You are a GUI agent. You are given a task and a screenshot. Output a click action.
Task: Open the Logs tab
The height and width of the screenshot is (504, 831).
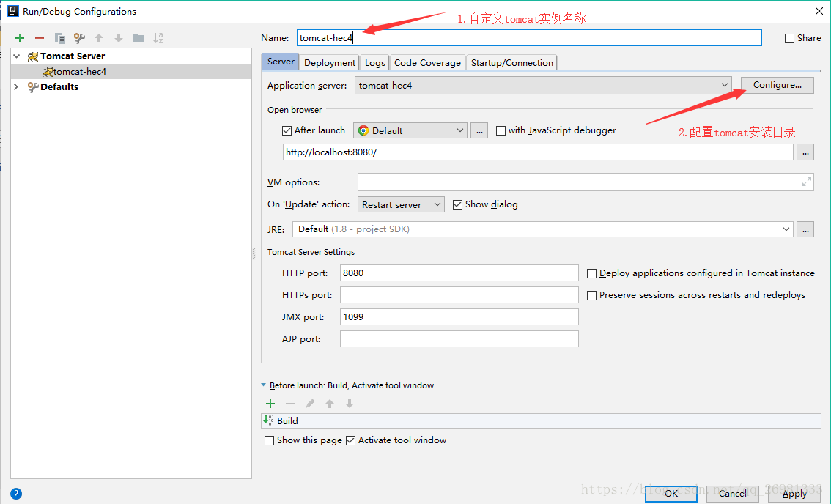(x=374, y=62)
